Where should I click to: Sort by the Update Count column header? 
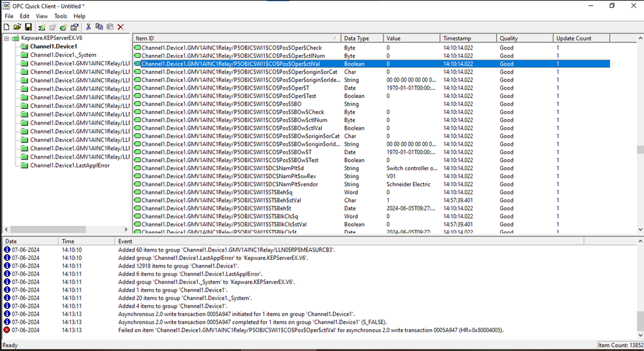(x=581, y=38)
